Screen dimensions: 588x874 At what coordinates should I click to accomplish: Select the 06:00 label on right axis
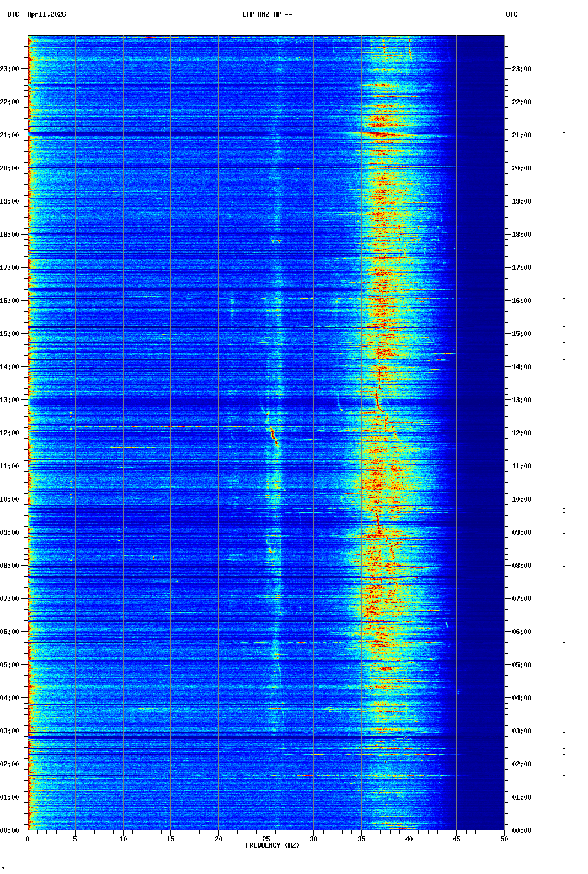521,632
